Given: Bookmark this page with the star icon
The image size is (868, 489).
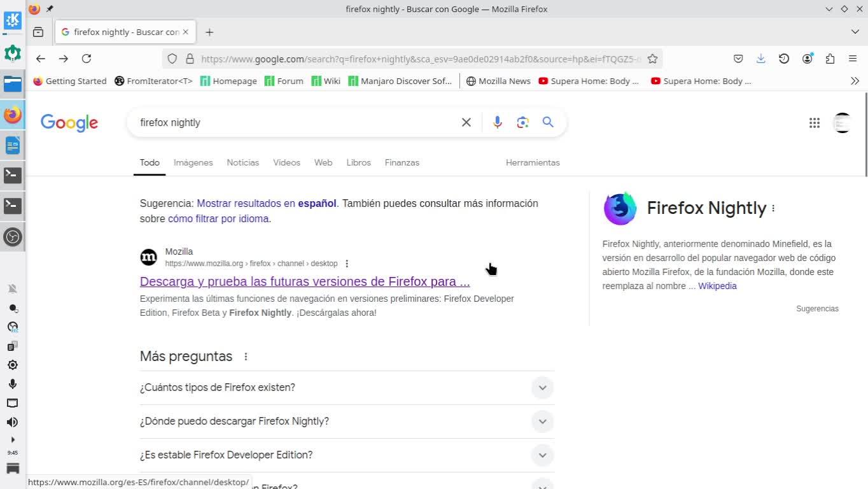Looking at the screenshot, I should (x=652, y=59).
